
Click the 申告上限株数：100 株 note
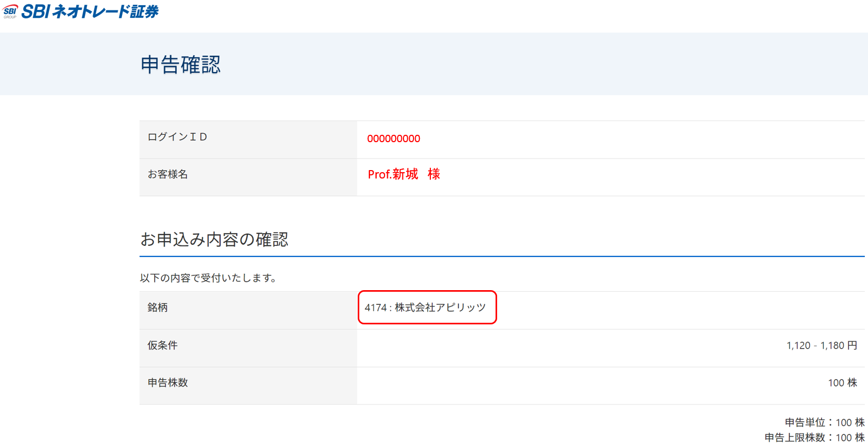coord(814,438)
